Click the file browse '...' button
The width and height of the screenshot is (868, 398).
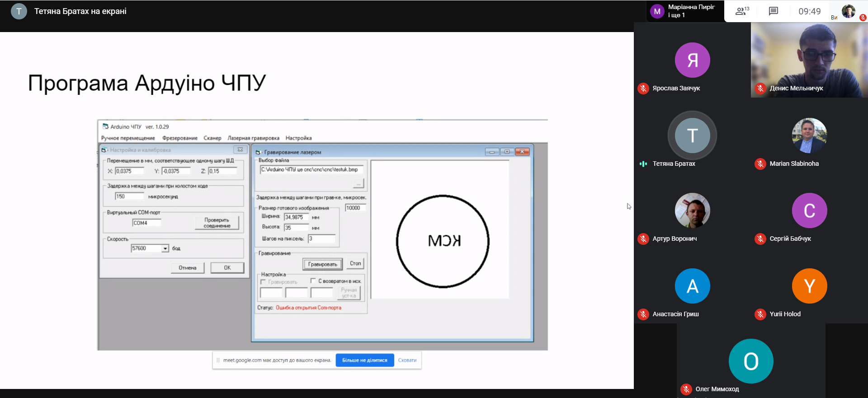(358, 184)
